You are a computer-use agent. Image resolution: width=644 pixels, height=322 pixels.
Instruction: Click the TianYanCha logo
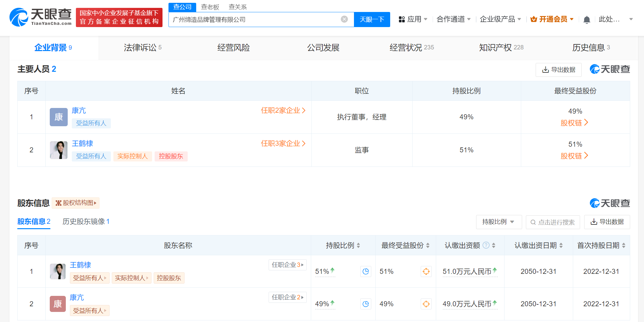coord(41,17)
